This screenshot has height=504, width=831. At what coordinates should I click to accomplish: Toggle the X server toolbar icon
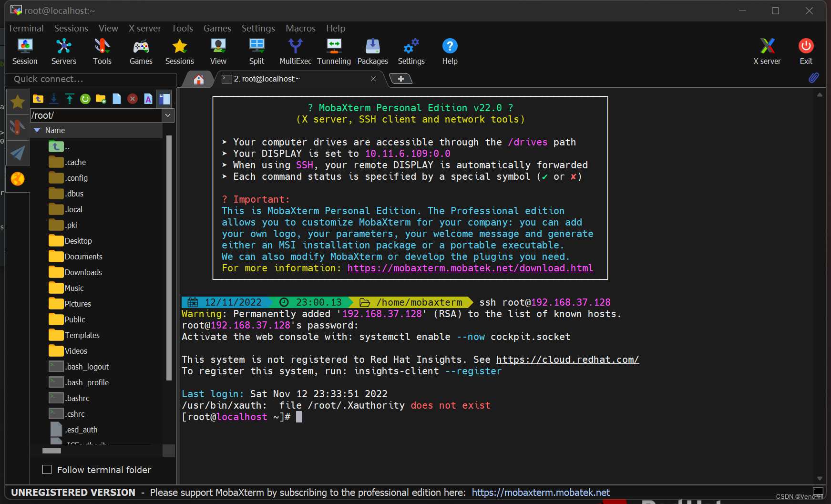point(767,51)
